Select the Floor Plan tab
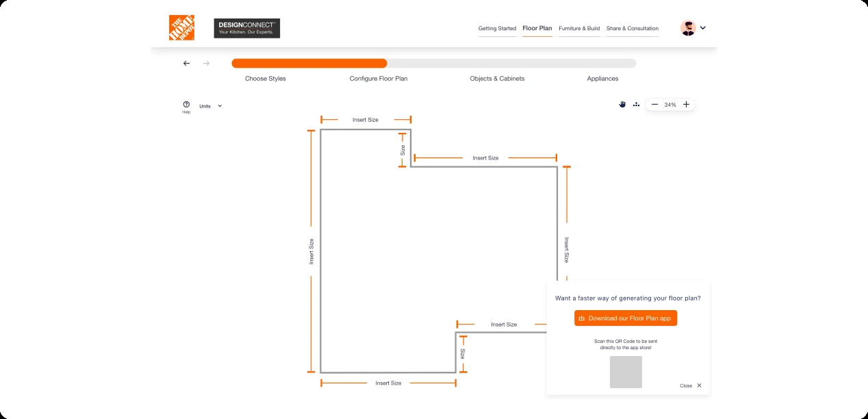The height and width of the screenshot is (419, 868). pyautogui.click(x=537, y=29)
